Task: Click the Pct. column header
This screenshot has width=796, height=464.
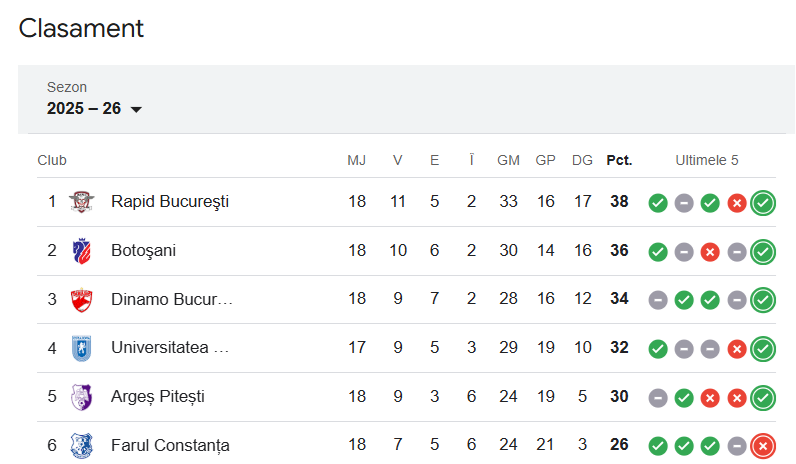Action: [619, 160]
